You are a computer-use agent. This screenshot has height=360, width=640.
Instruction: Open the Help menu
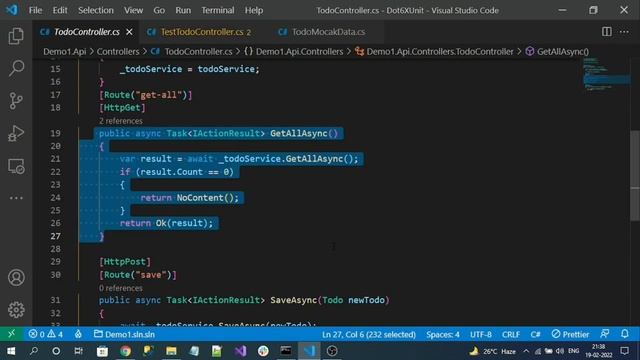tap(254, 10)
